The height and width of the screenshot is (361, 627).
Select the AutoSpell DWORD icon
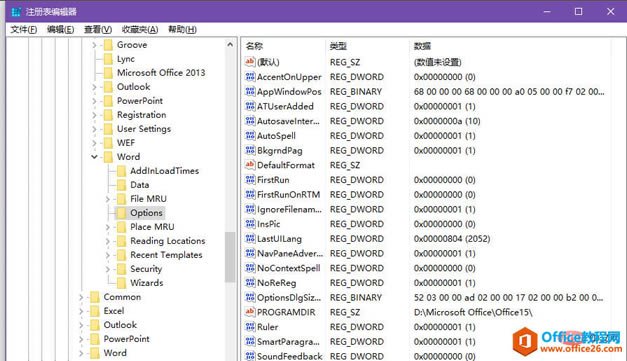coord(250,136)
